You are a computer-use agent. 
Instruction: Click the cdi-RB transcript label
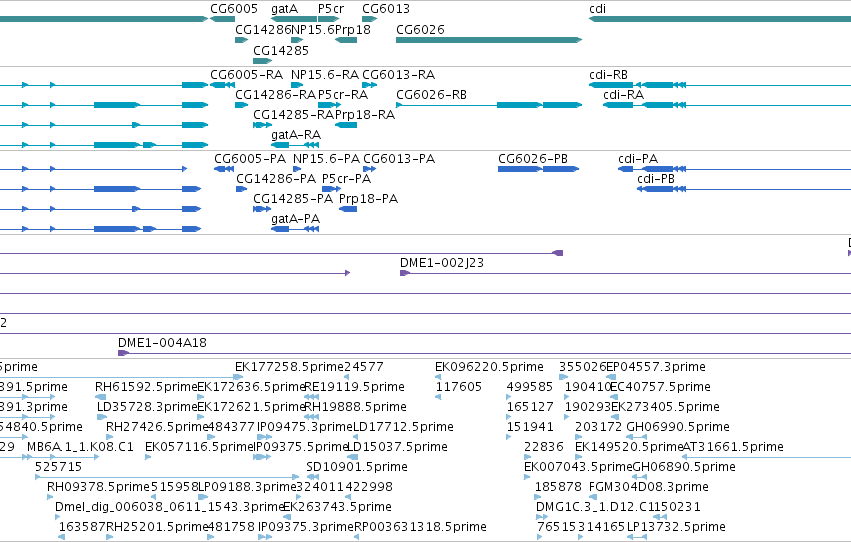[x=608, y=74]
